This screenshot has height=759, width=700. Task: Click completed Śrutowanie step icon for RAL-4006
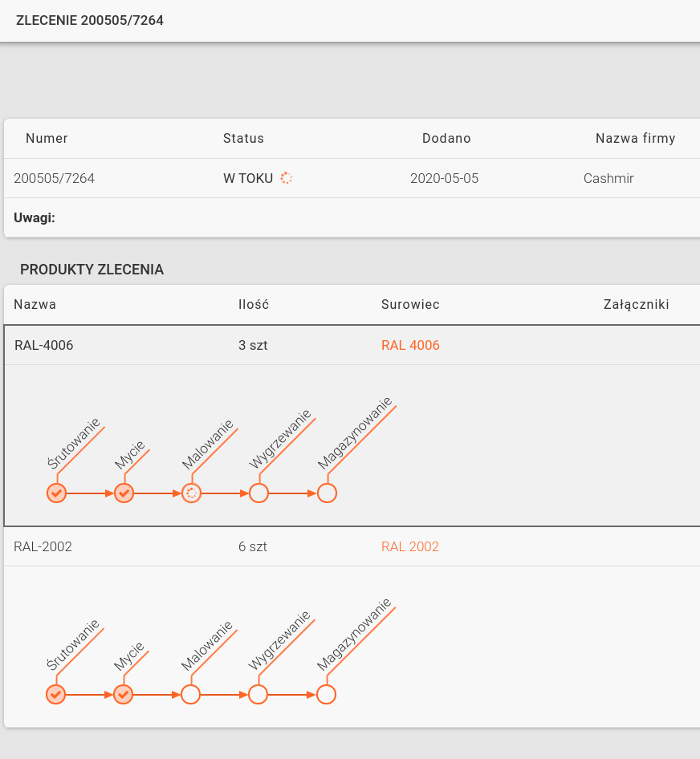click(x=56, y=493)
